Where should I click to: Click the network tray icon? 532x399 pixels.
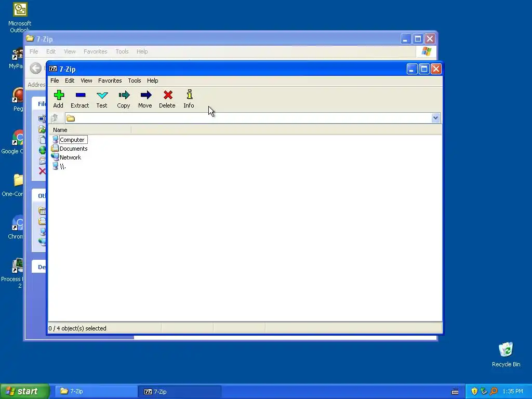484,391
